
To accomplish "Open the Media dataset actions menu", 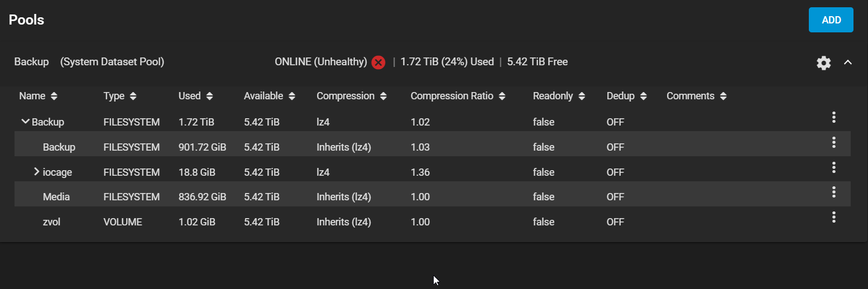I will click(x=833, y=192).
